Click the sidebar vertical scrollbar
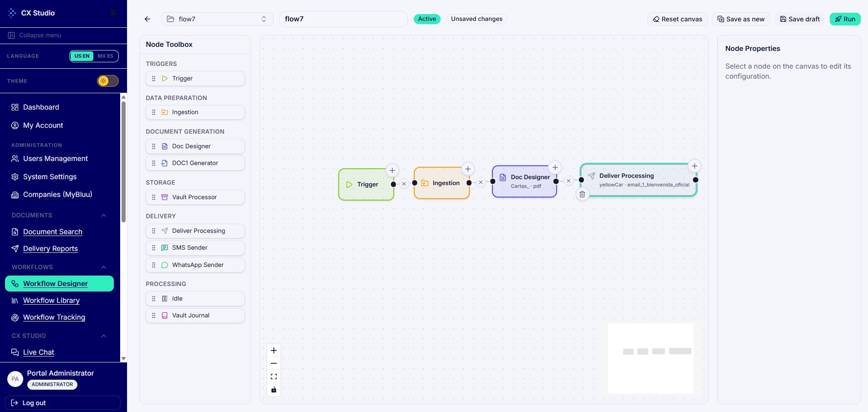This screenshot has width=868, height=412. click(123, 162)
